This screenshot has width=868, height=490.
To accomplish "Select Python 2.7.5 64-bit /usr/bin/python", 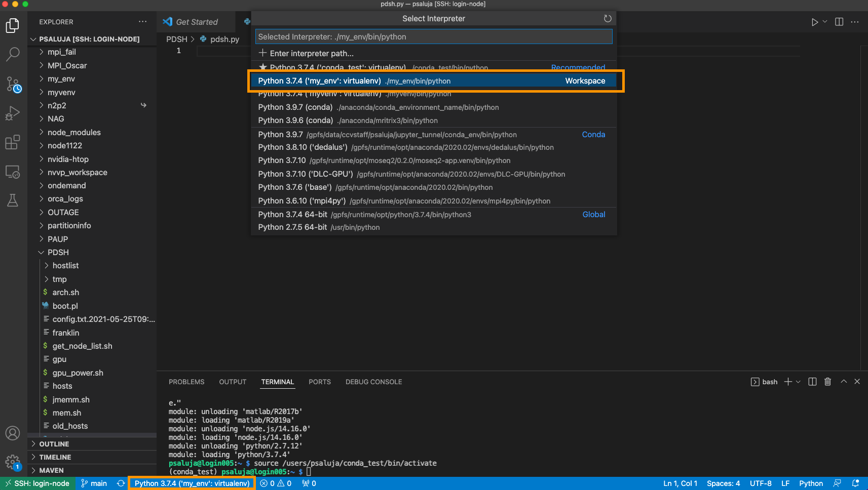I will 434,227.
